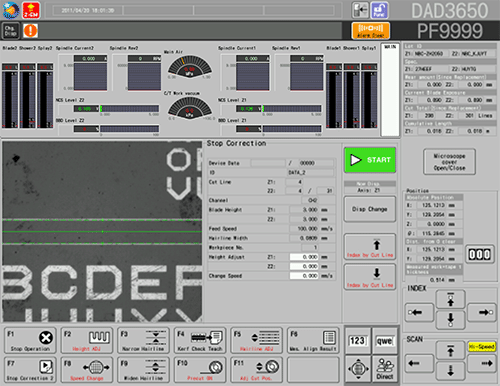Click the Spindle Current2 graph
This screenshot has width=500, height=386.
pyautogui.click(x=90, y=77)
